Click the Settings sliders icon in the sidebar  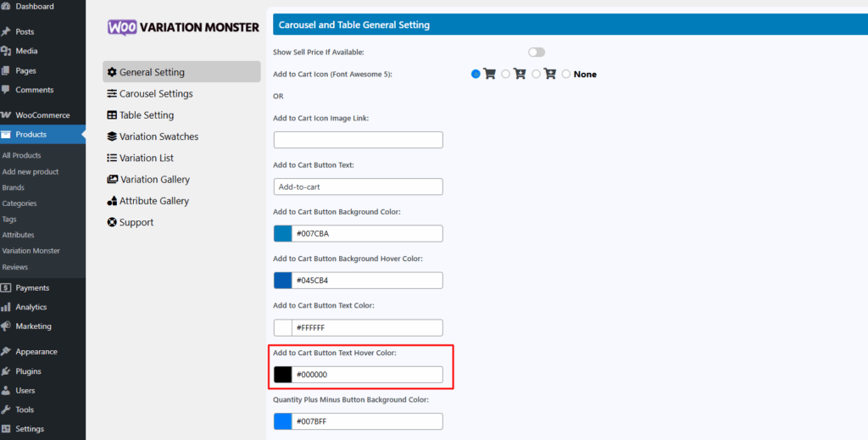point(6,429)
